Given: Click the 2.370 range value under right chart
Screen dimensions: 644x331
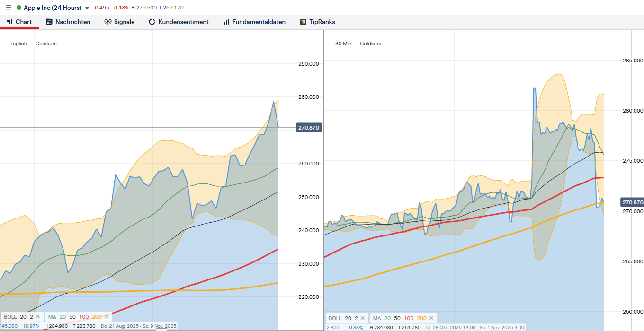Looking at the screenshot, I should 333,328.
